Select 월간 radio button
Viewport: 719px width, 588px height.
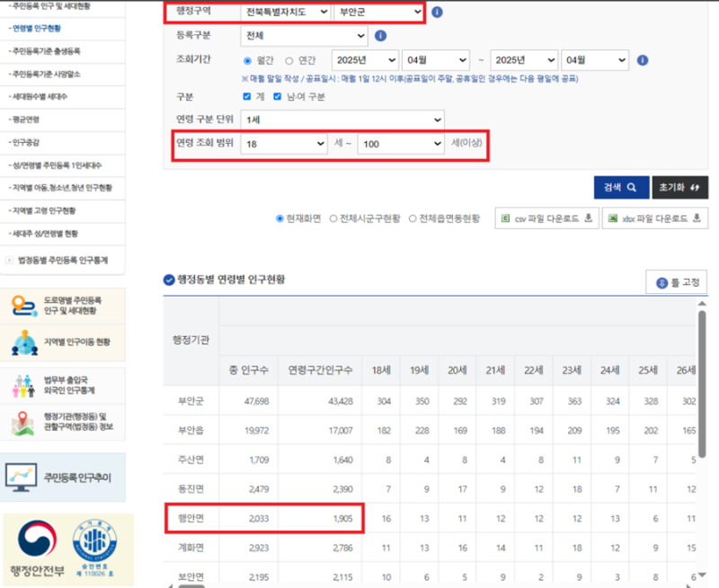[x=248, y=60]
